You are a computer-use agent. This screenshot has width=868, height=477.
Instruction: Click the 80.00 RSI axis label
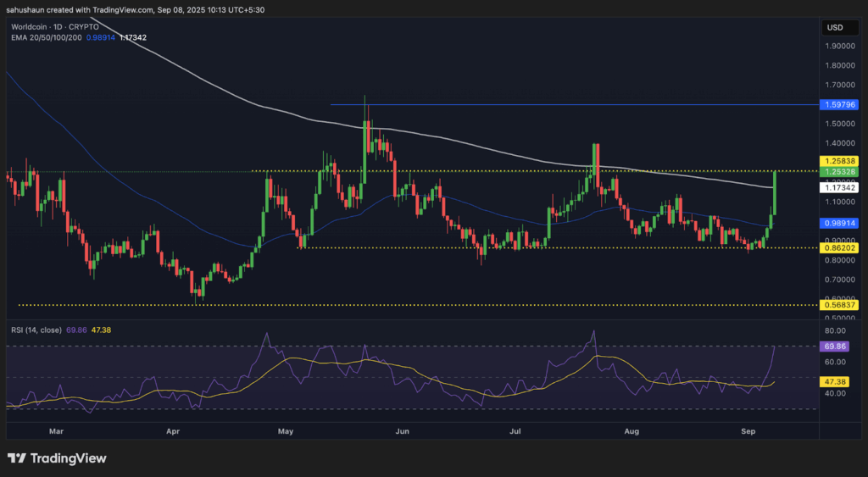[x=835, y=331]
